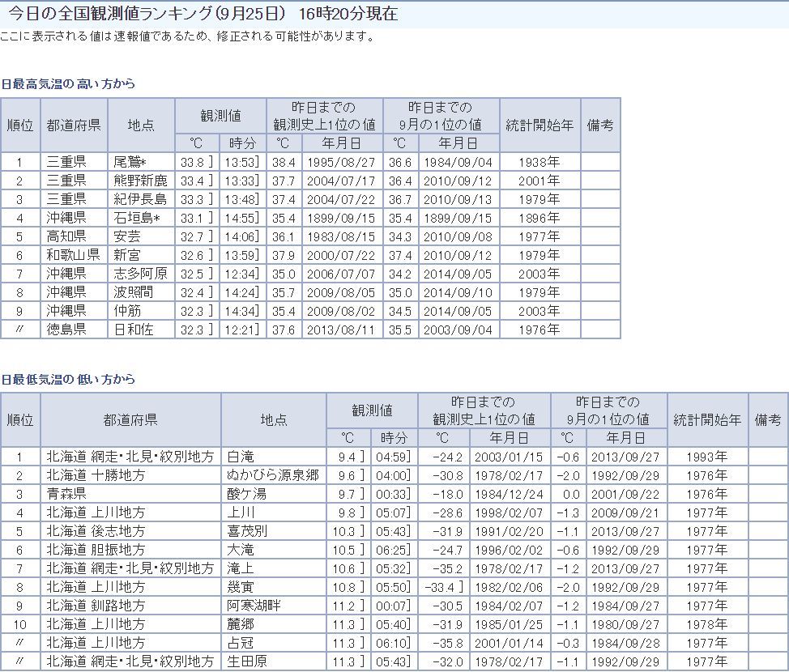Click the September record date '2001/09/22'
This screenshot has width=789, height=672.
(x=626, y=494)
